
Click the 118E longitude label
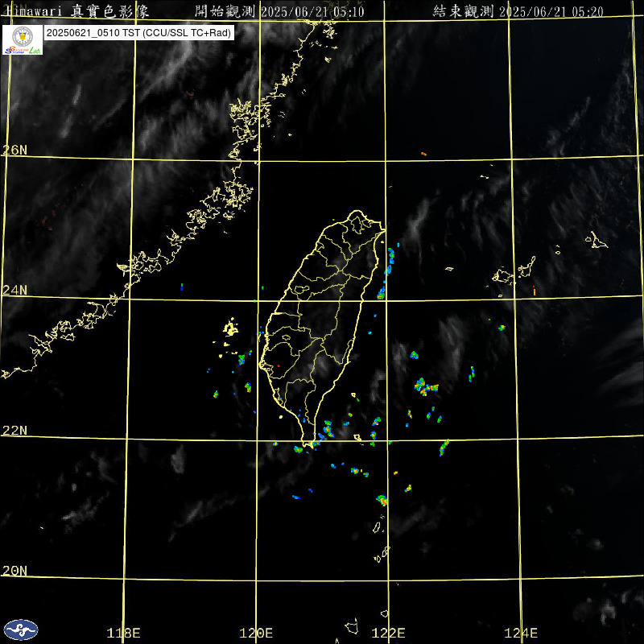click(x=123, y=633)
